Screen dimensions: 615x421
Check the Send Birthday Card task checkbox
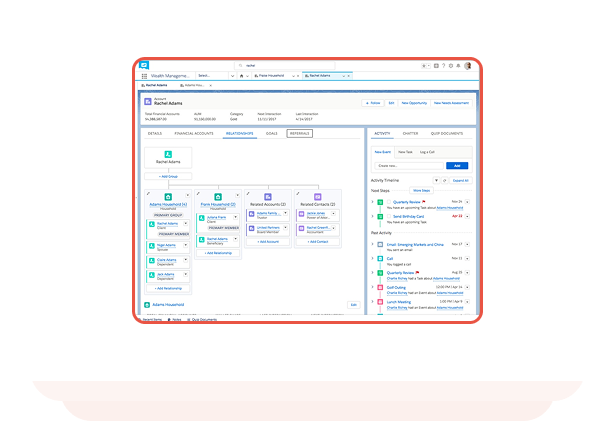(x=389, y=216)
